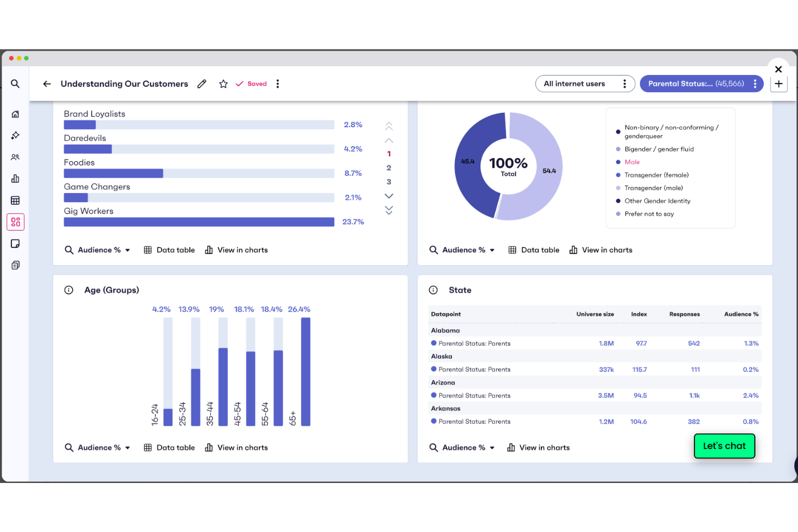The height and width of the screenshot is (532, 798).
Task: Toggle Bigender / gender fluid legend entry
Action: coord(655,149)
